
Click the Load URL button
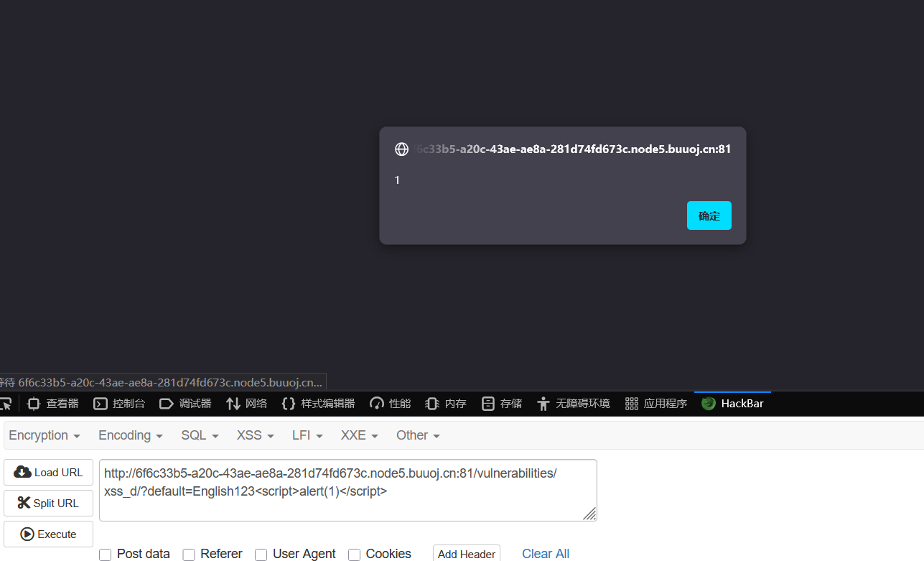click(x=48, y=473)
